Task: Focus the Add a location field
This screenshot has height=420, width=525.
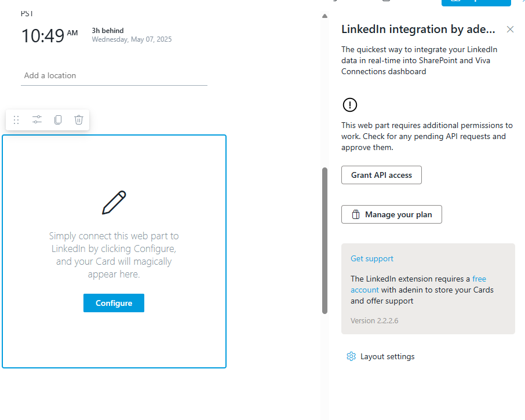Action: [x=114, y=75]
